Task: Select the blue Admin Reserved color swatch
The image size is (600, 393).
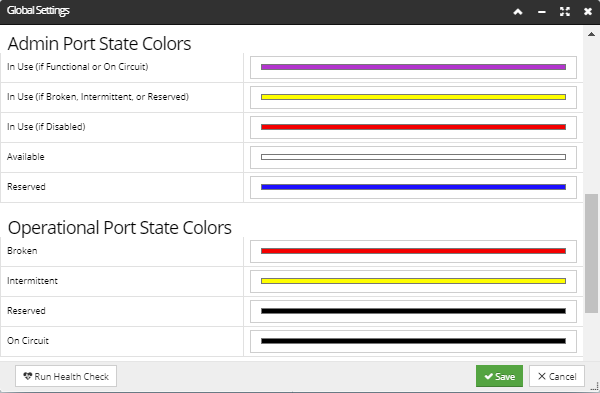Action: click(413, 187)
